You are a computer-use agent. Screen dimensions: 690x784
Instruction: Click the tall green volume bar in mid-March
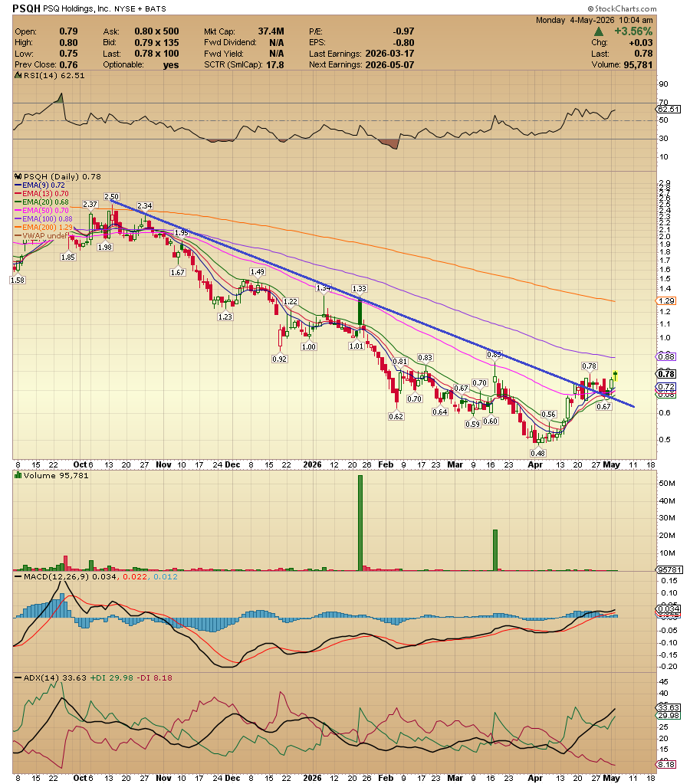click(495, 550)
